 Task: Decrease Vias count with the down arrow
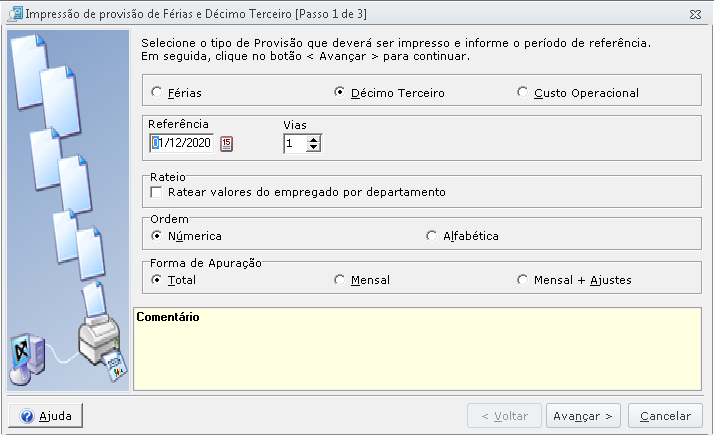tap(313, 148)
